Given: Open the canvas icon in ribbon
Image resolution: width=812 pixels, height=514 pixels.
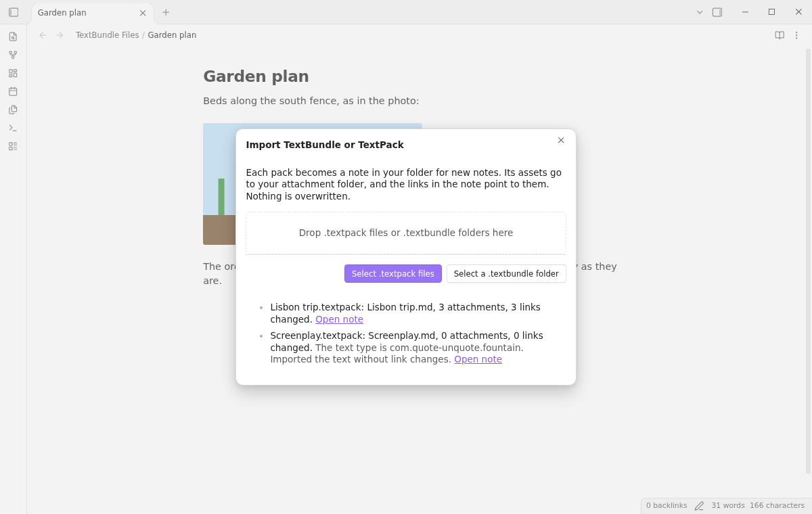Looking at the screenshot, I should pos(13,73).
